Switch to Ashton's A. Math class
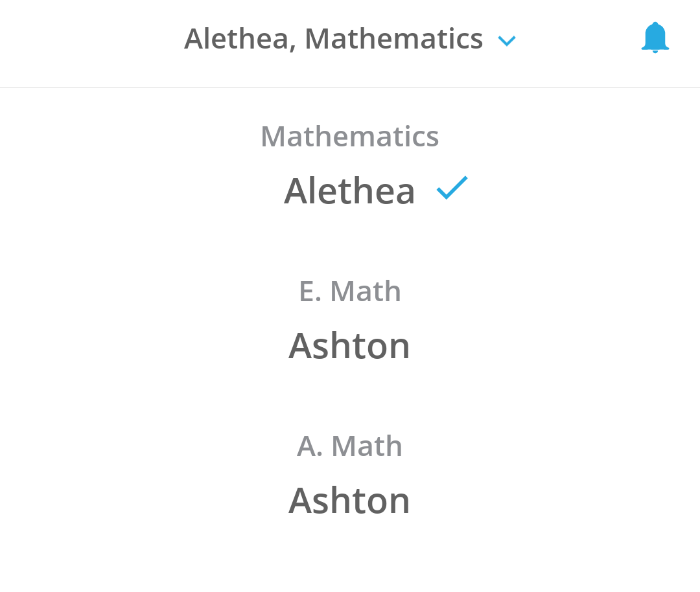Screen dimensions: 700x592 [x=349, y=500]
